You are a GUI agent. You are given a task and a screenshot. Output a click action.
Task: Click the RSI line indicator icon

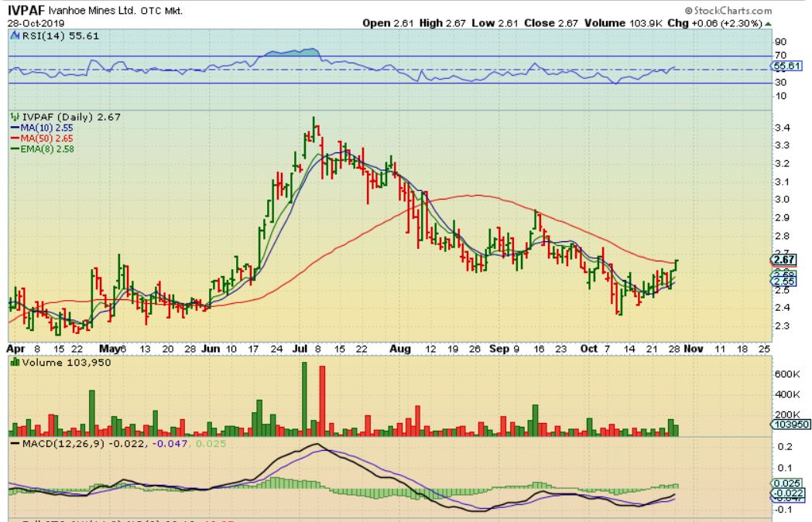pos(15,36)
